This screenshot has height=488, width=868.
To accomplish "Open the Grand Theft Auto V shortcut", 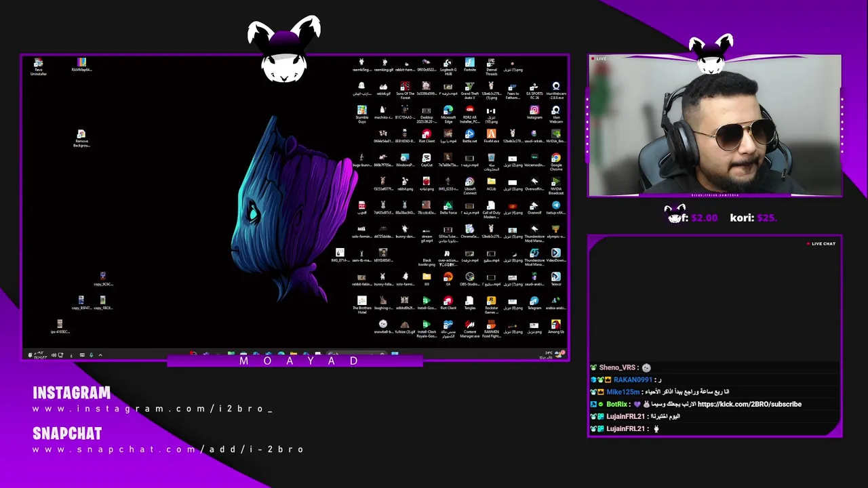I will (469, 91).
